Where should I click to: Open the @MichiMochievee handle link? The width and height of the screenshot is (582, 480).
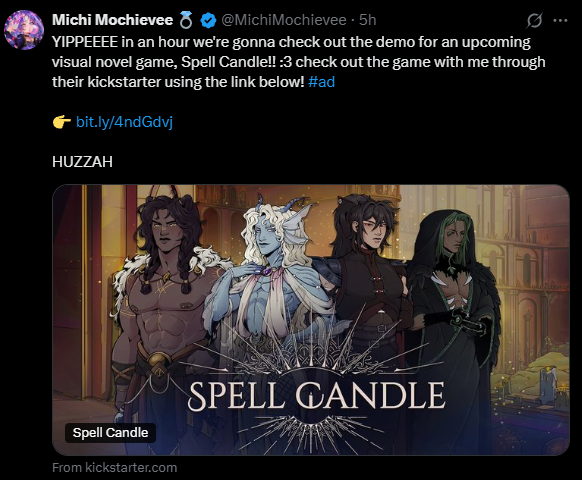click(284, 20)
